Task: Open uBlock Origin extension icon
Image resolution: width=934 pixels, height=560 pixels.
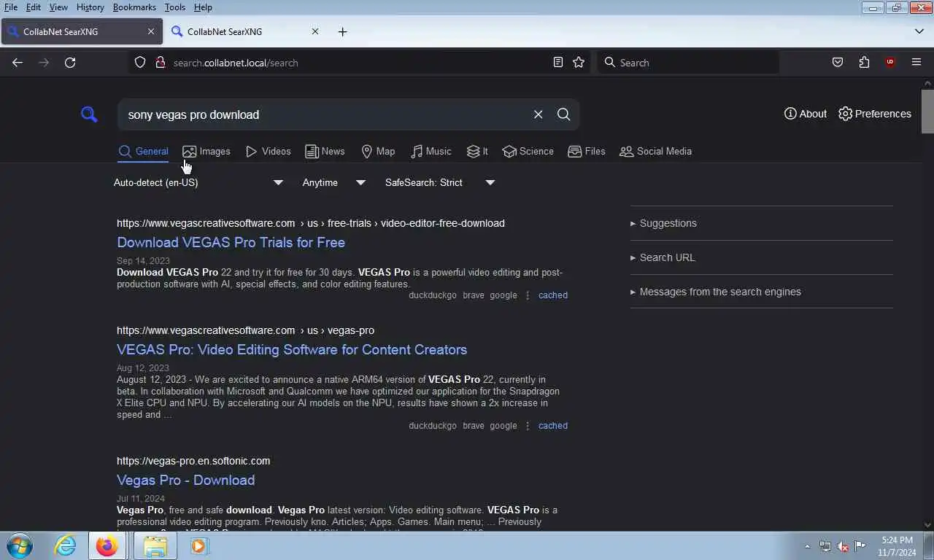Action: click(889, 63)
